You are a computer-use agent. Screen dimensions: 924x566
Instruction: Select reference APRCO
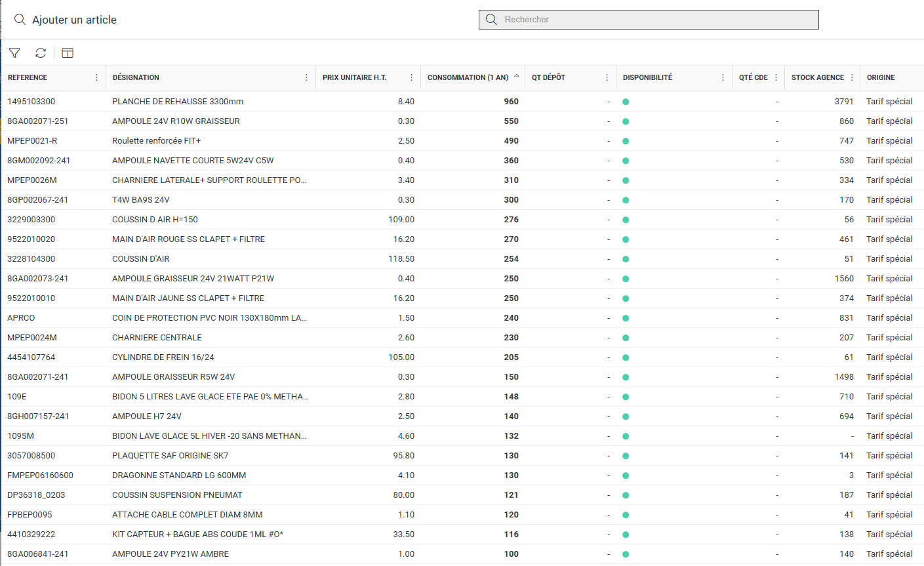coord(21,318)
